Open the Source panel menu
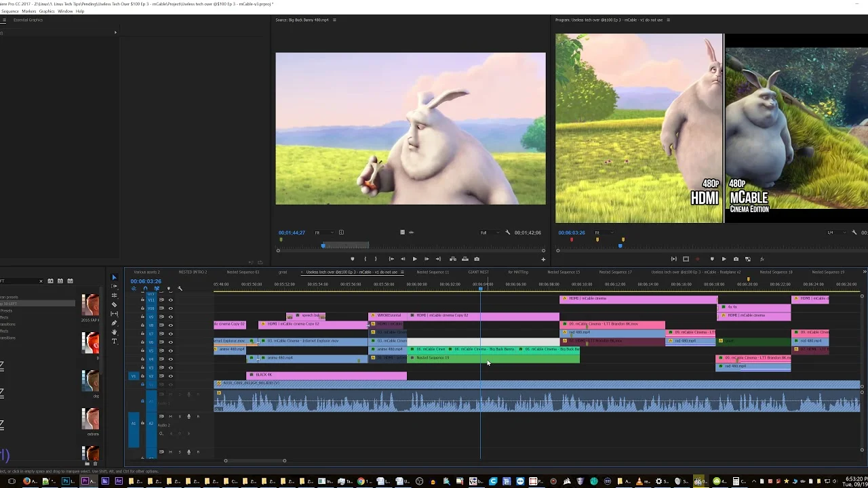The height and width of the screenshot is (488, 868). coord(334,20)
